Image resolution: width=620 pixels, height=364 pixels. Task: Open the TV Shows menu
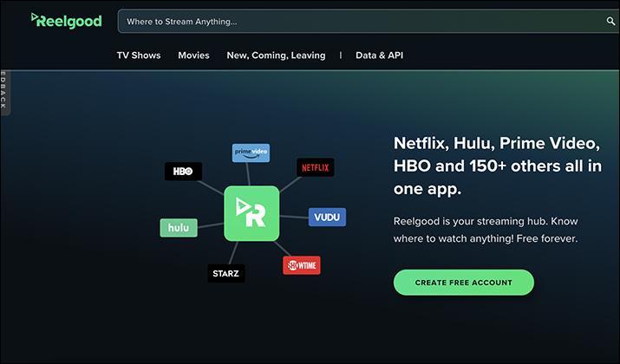(x=139, y=55)
